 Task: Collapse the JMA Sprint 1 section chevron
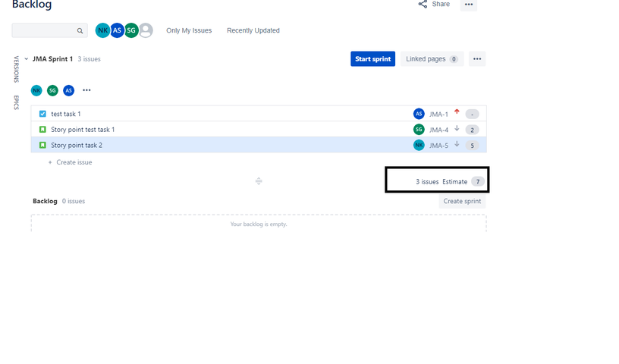point(26,59)
